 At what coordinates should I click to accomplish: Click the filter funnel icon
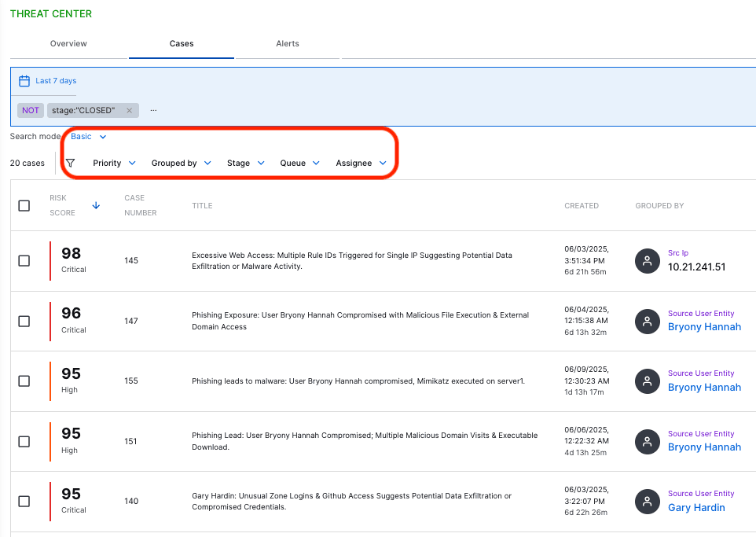click(x=71, y=163)
